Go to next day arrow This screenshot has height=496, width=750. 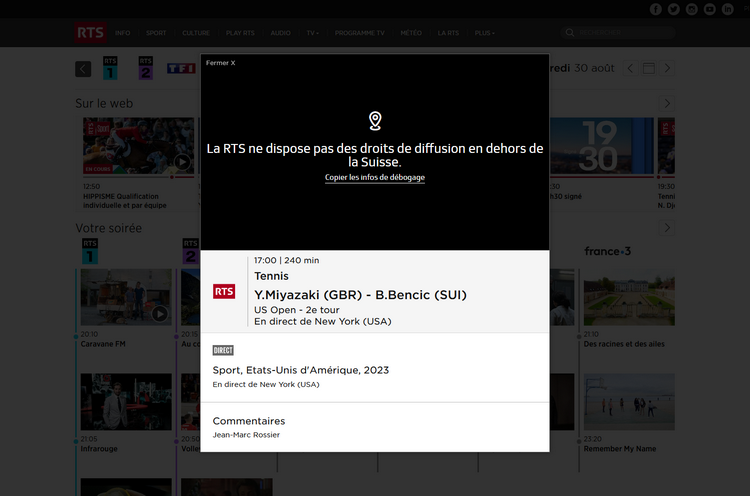[667, 68]
